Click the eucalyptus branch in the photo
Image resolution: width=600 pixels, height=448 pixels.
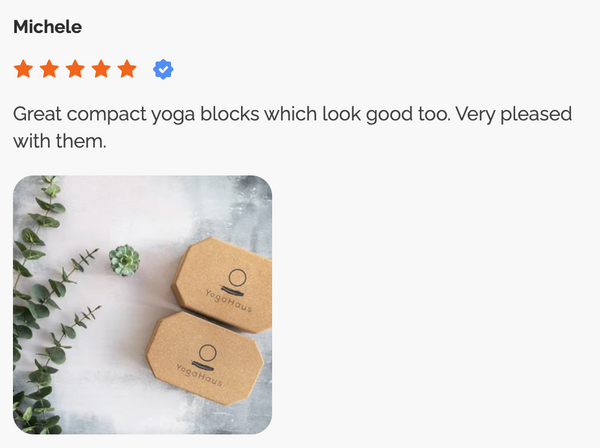(x=38, y=306)
